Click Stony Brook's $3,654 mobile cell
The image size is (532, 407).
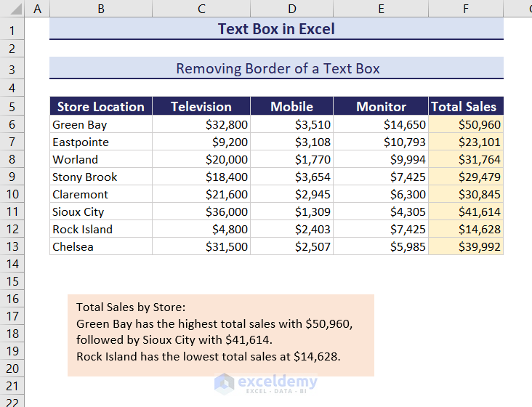pos(291,177)
